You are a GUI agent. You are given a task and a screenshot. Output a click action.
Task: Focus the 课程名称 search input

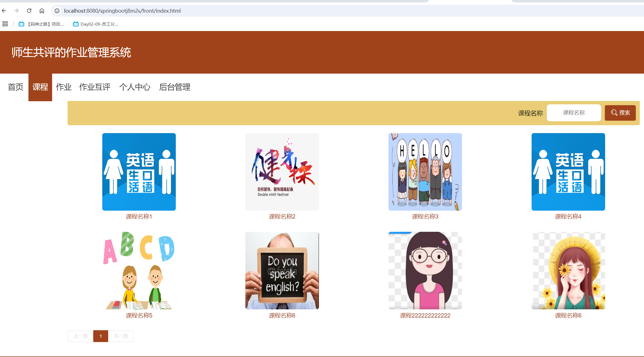click(574, 113)
